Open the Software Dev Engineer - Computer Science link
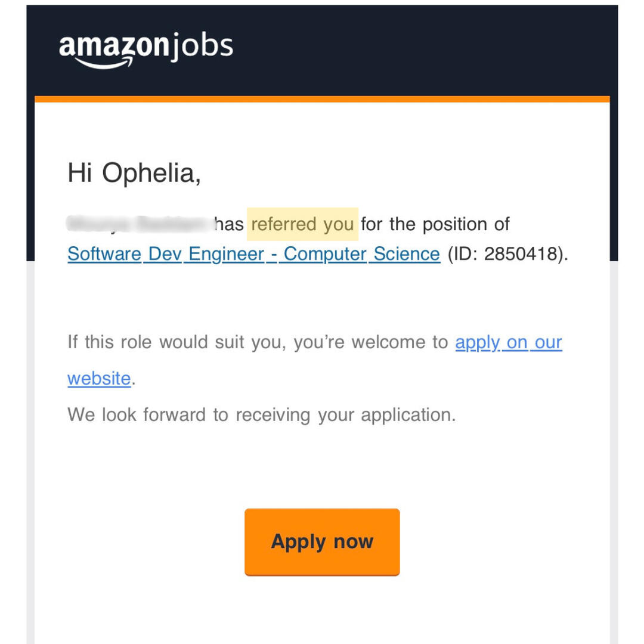Screen dimensions: 644x644 pyautogui.click(x=253, y=254)
